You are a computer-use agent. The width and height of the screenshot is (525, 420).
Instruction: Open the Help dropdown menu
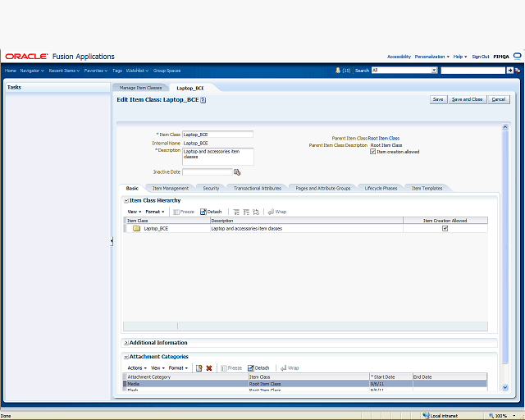click(x=460, y=57)
